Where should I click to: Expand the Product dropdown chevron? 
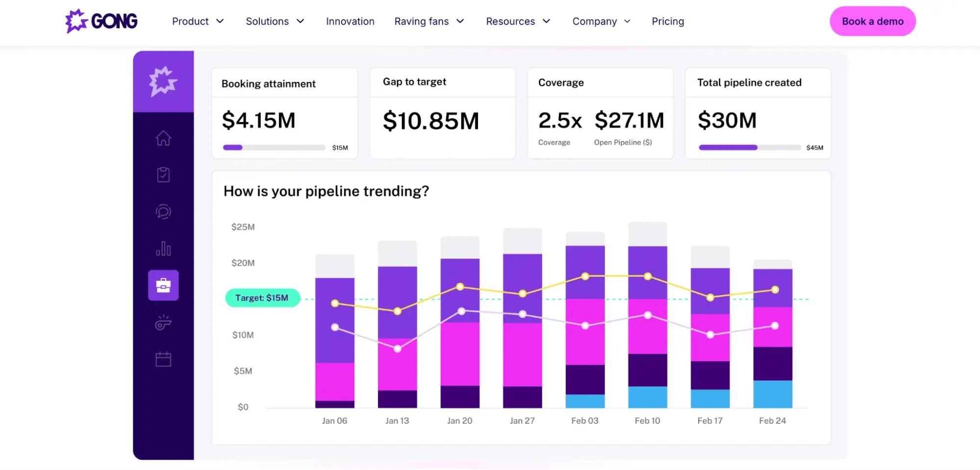click(220, 21)
